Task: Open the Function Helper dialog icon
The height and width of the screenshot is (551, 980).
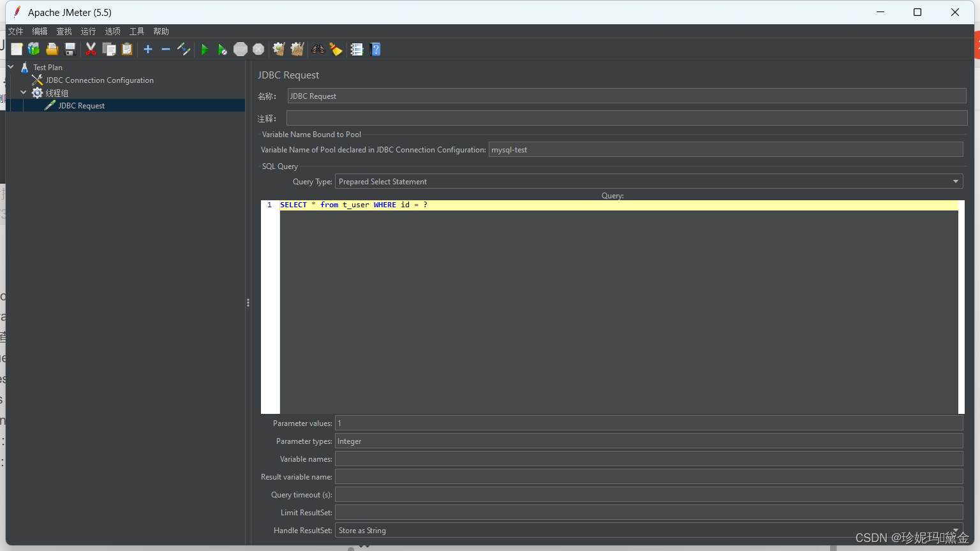Action: (x=357, y=49)
